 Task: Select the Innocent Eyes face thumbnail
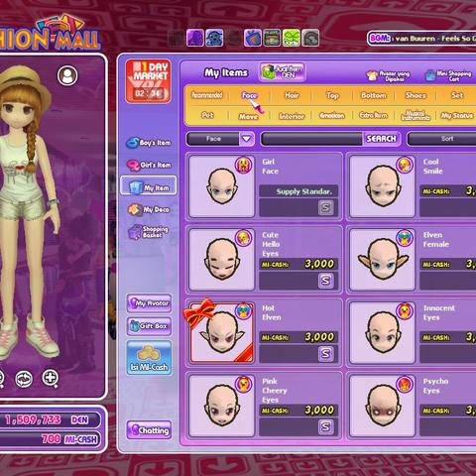pyautogui.click(x=383, y=332)
